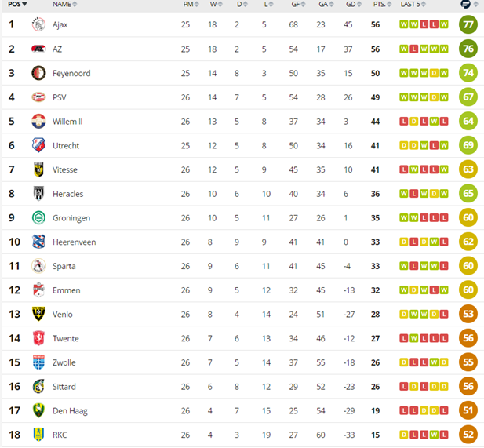484x448 pixels.
Task: Open the PSV team crest
Action: click(38, 97)
